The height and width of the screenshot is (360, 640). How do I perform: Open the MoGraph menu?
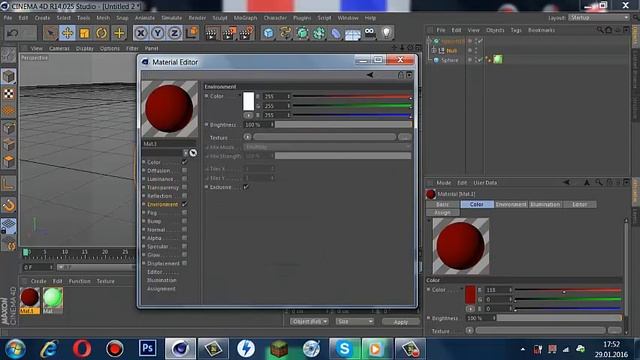[x=245, y=18]
